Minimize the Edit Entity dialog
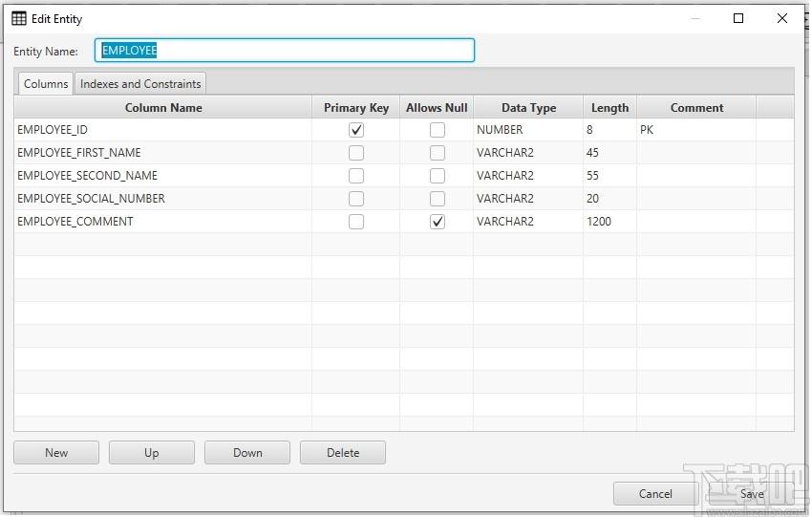Screen dimensions: 812x517 coord(694,18)
